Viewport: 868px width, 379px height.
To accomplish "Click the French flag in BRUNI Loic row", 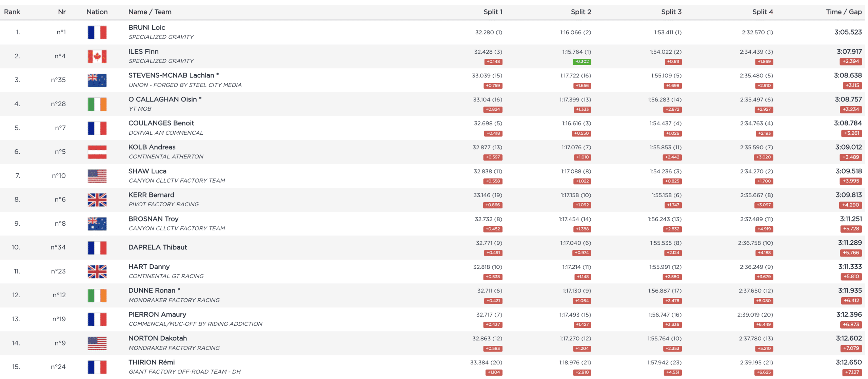I will point(97,33).
